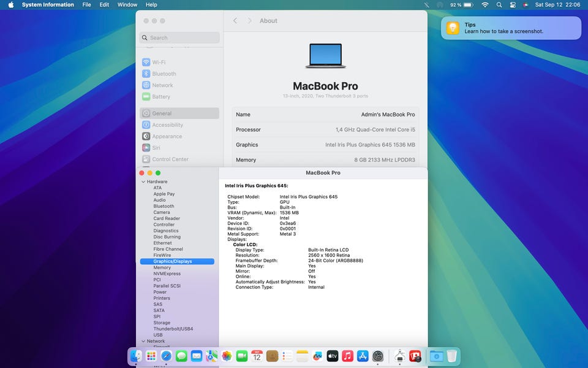
Task: Launch Apple TV from the dock
Action: click(333, 356)
